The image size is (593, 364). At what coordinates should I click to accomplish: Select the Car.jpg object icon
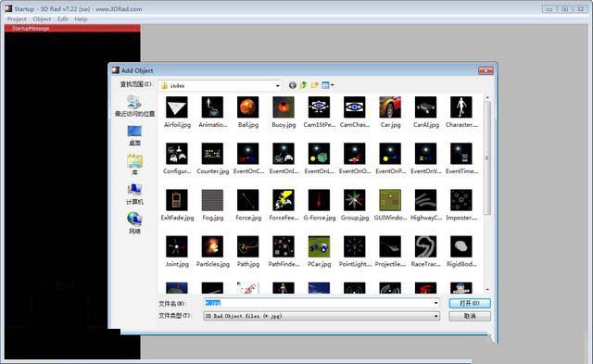390,107
